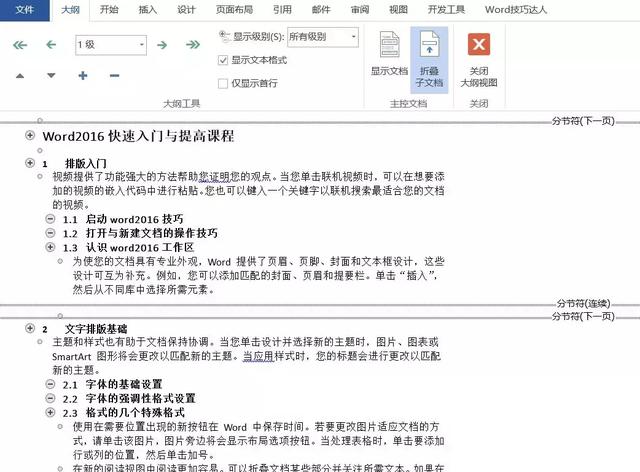640x472 pixels.
Task: Click heading text Word2016 快速入门与提高课程
Action: point(138,136)
